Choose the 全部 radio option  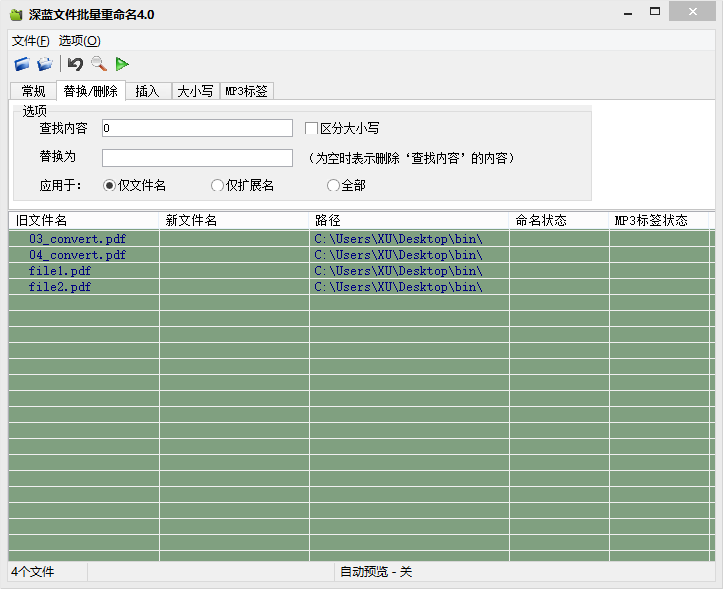coord(333,185)
